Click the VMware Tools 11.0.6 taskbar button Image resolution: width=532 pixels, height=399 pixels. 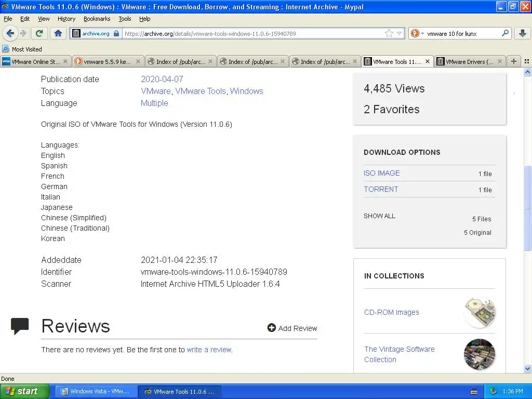(180, 391)
